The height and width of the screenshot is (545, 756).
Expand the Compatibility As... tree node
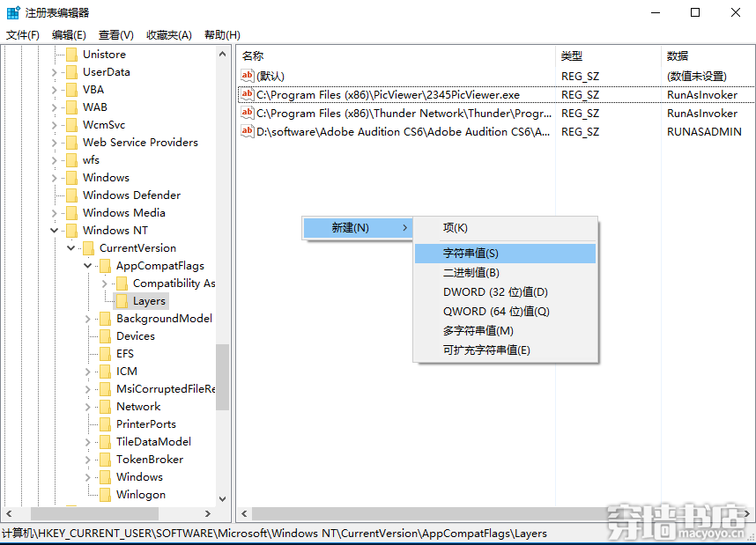point(105,284)
